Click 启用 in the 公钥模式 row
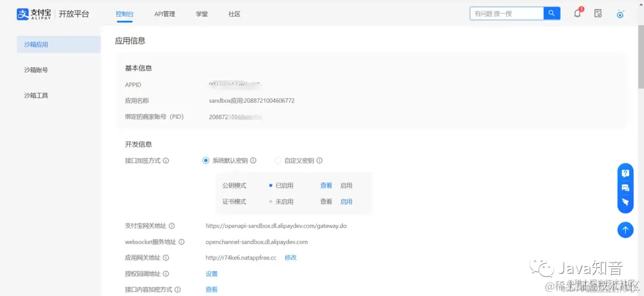 (x=346, y=186)
